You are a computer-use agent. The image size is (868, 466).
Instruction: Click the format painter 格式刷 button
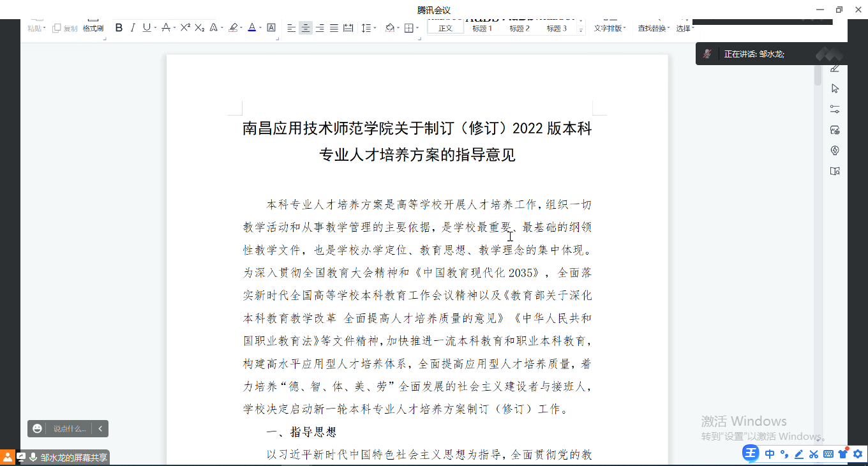93,27
